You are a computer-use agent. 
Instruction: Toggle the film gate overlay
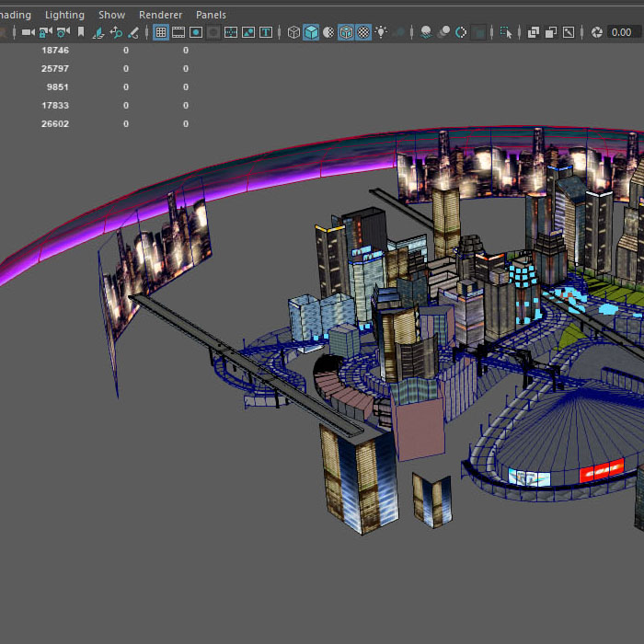click(x=178, y=32)
